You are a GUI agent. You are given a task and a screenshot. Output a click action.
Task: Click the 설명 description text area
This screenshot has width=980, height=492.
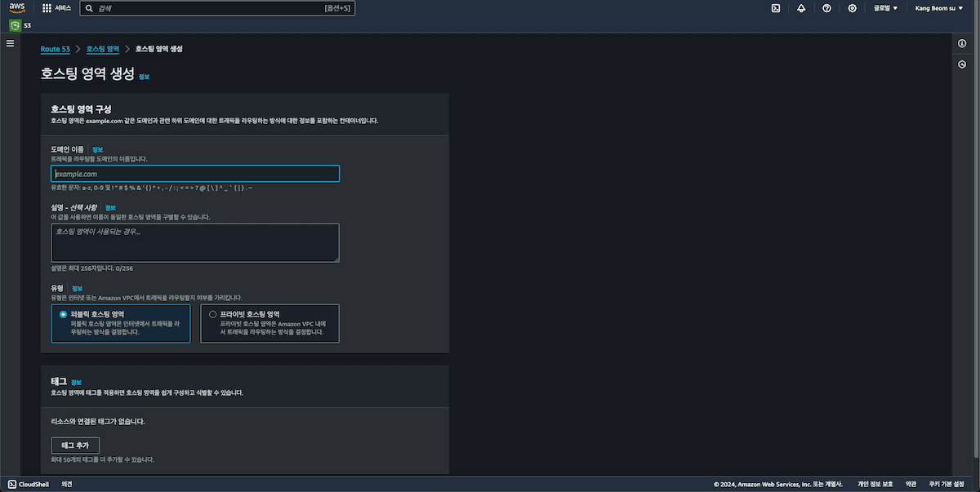(195, 243)
